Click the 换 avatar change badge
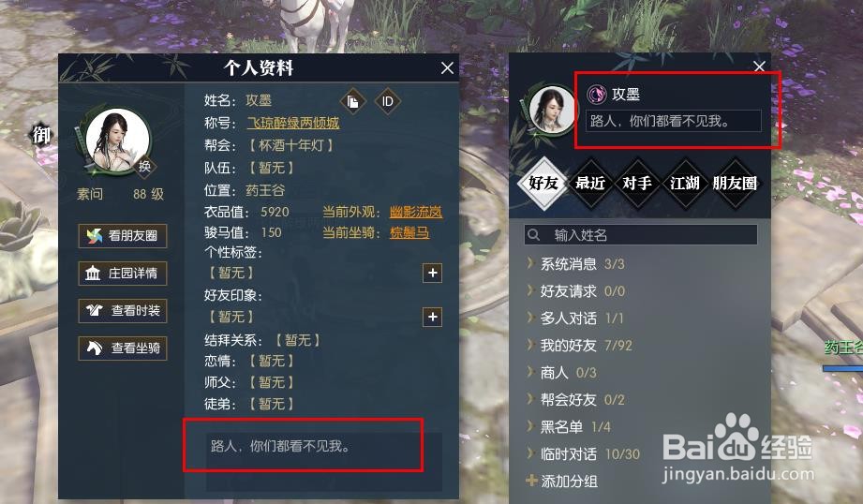Viewport: 863px width, 504px height. coord(144,166)
